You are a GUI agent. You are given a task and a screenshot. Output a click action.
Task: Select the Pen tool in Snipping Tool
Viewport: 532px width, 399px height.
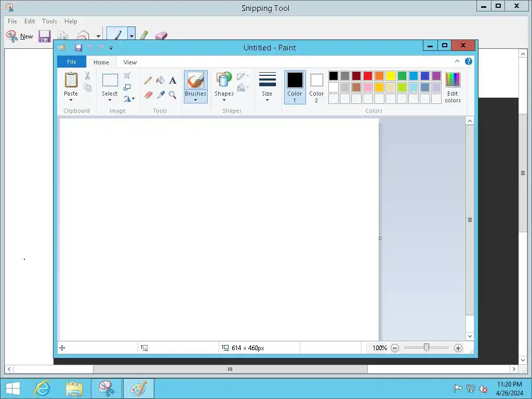(x=117, y=35)
